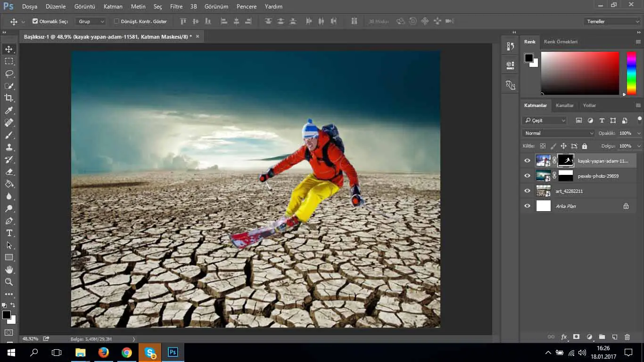Select the Lasso tool
The height and width of the screenshot is (362, 644).
9,74
